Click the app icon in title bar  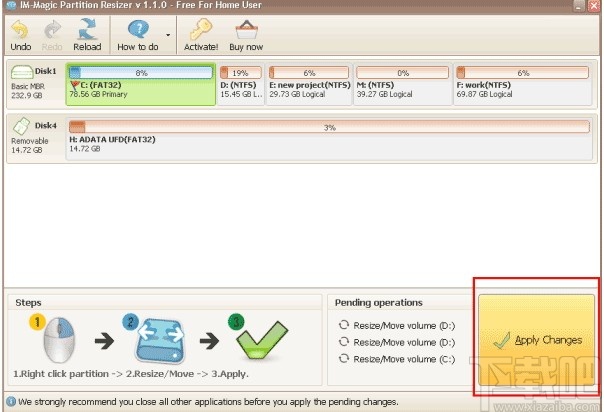pos(11,5)
